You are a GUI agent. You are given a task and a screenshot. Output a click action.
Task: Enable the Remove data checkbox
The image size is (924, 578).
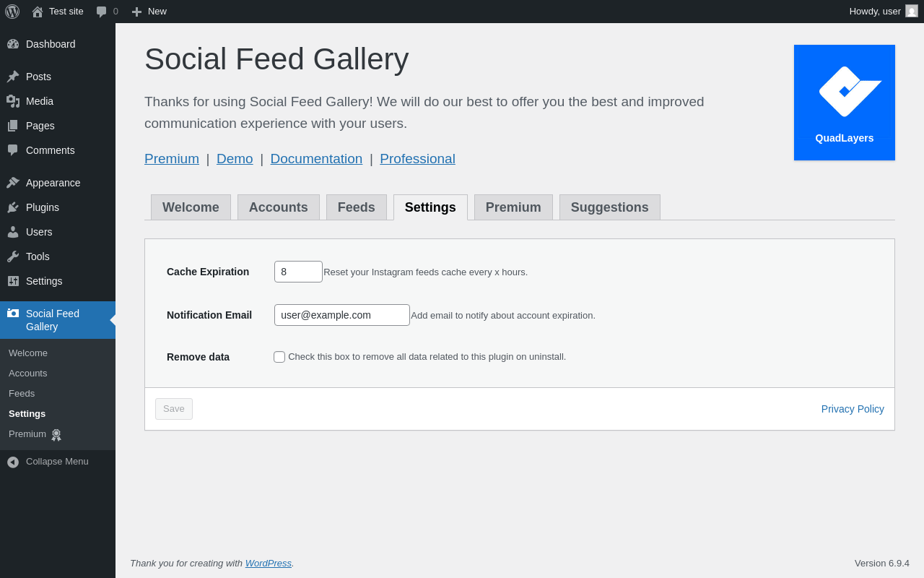click(x=279, y=357)
